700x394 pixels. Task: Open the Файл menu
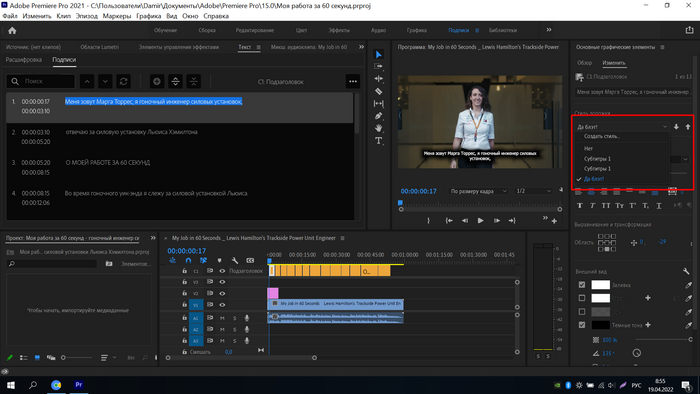coord(10,16)
